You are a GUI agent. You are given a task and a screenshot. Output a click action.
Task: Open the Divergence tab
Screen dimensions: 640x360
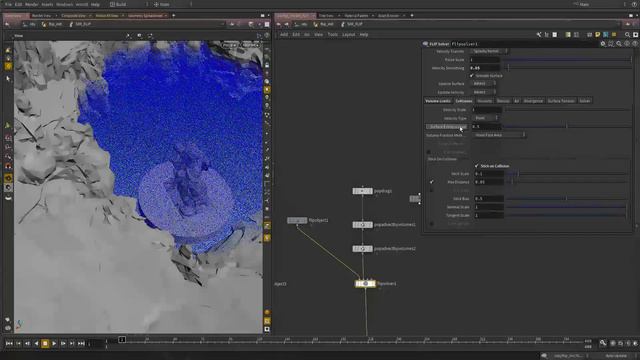[x=533, y=101]
